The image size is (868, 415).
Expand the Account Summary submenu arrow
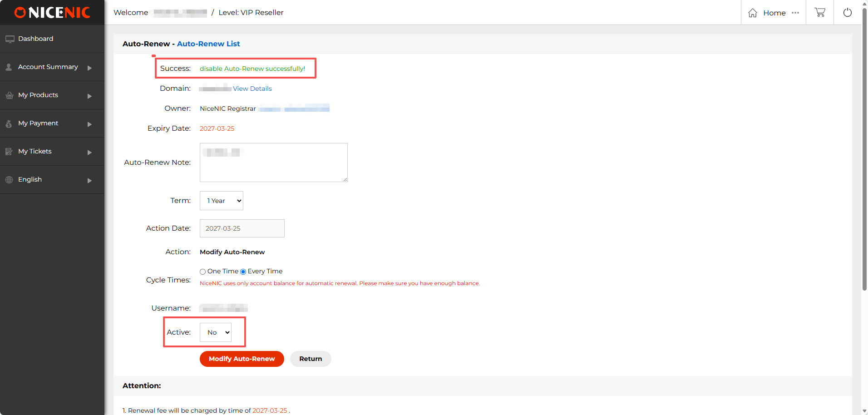tap(89, 68)
